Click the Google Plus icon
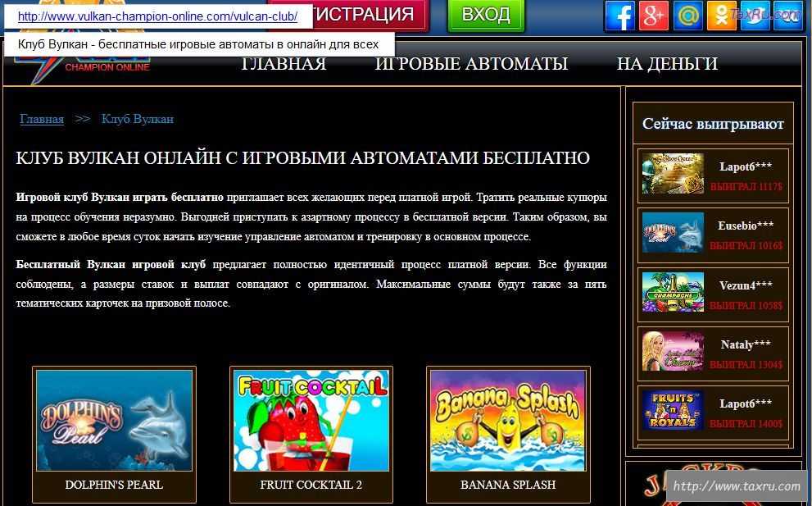Screen dimensions: 812x506 point(654,16)
